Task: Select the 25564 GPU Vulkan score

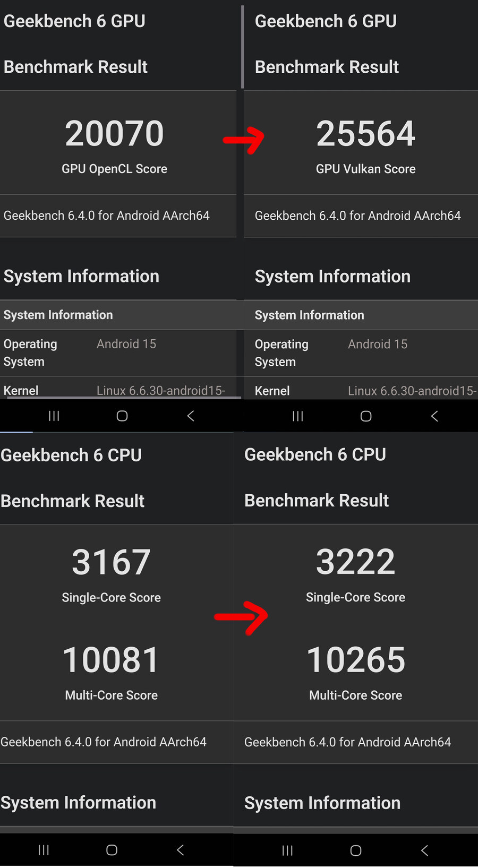Action: coord(365,133)
